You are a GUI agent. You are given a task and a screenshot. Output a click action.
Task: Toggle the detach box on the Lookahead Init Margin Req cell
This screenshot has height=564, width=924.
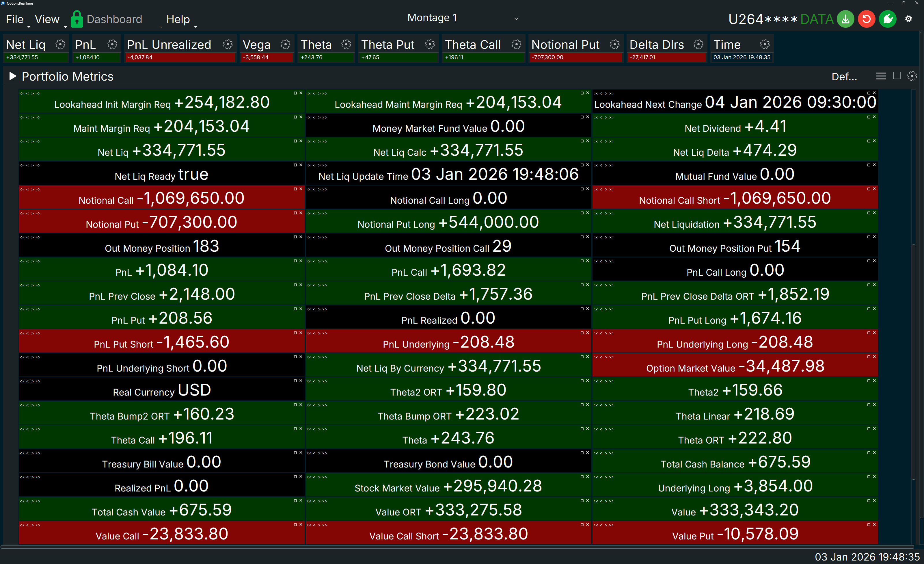click(x=296, y=93)
